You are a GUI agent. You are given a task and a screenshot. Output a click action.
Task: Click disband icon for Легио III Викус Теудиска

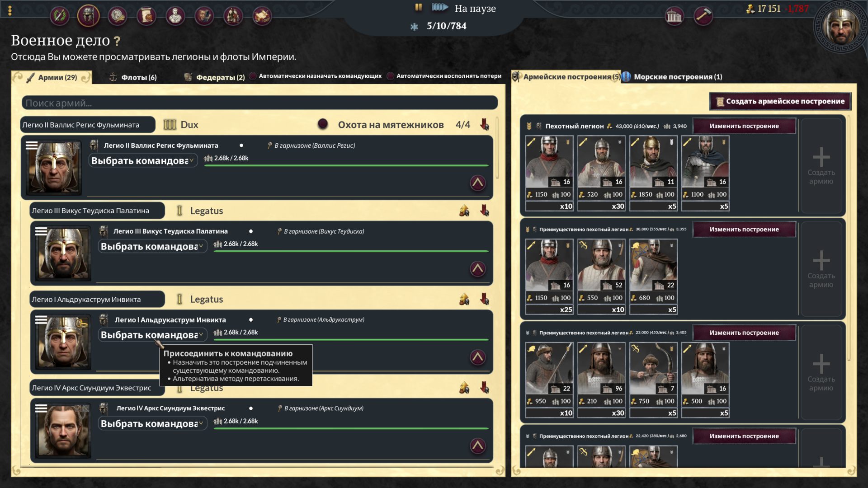pyautogui.click(x=484, y=211)
